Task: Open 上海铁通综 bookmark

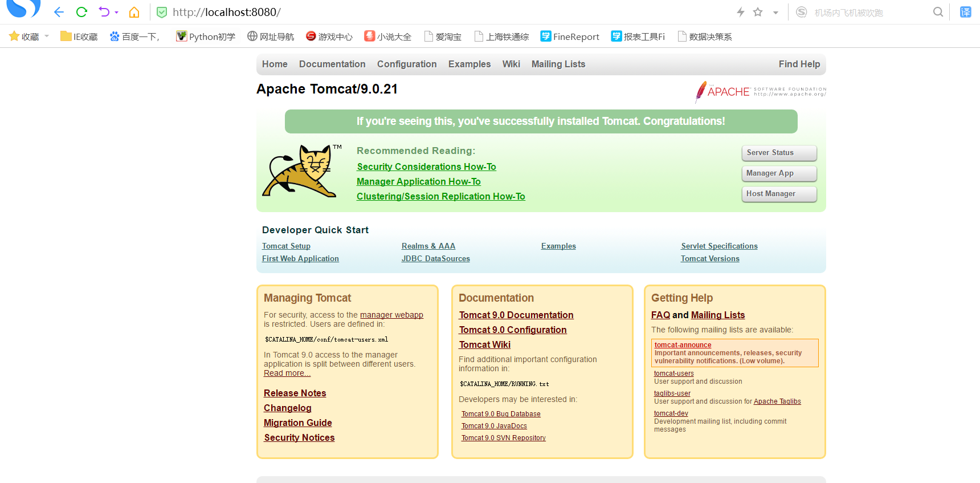Action: pos(501,36)
